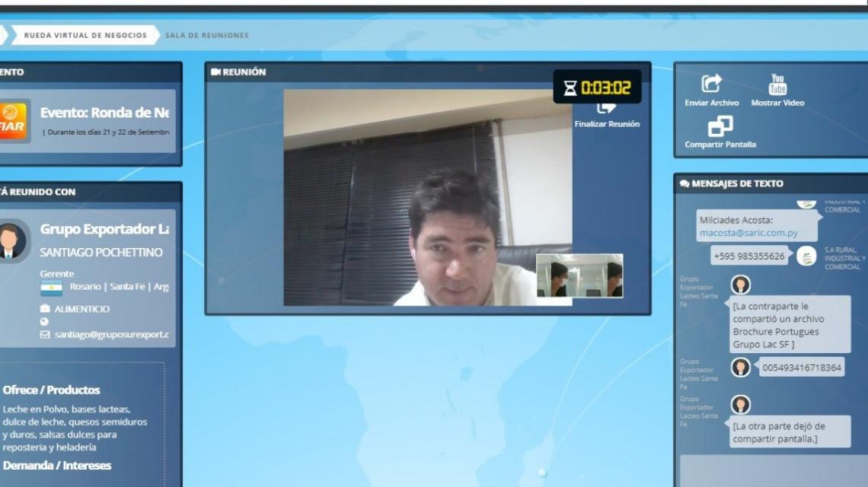Click the chat bubbles icon beside MENSAJES DE TEXTO
The width and height of the screenshot is (868, 487).
click(685, 183)
